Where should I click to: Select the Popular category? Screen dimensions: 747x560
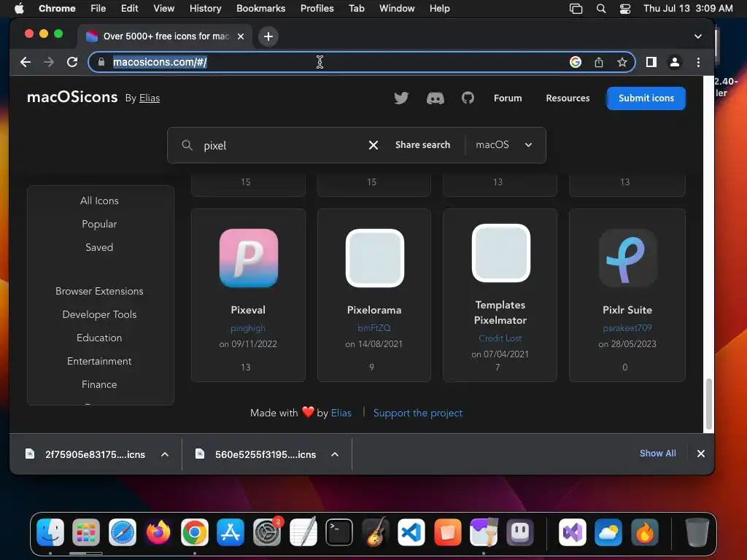click(x=99, y=225)
